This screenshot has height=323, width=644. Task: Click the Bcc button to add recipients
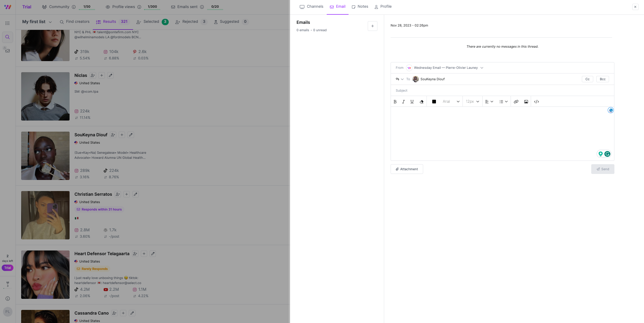(602, 79)
